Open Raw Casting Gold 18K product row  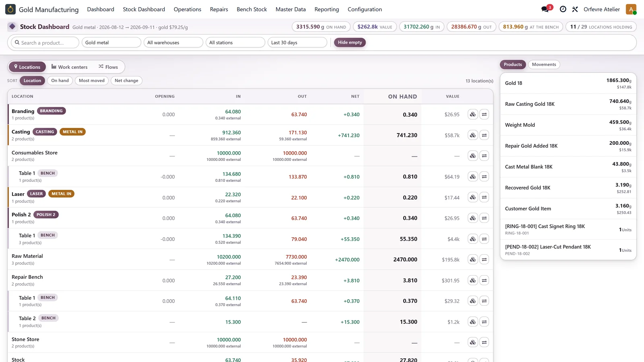[x=568, y=104]
